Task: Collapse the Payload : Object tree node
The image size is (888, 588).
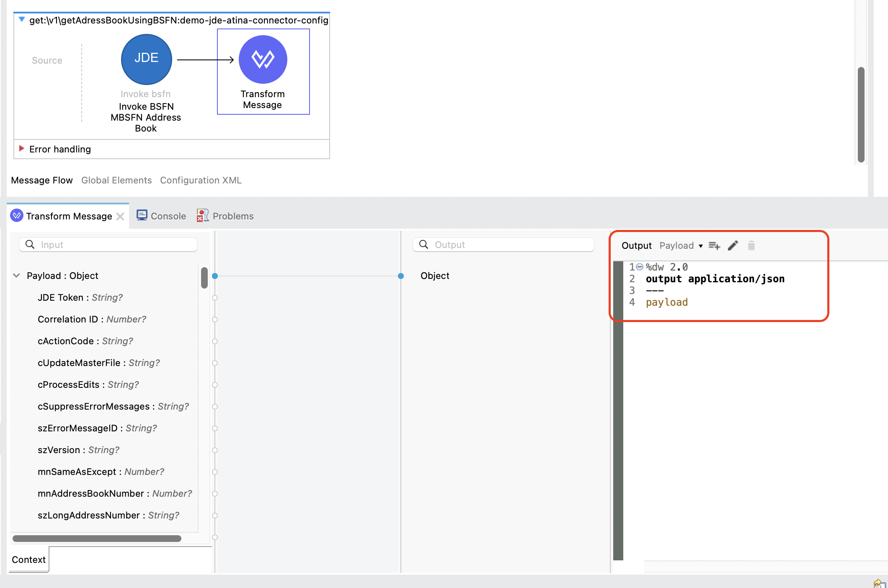Action: [x=17, y=276]
